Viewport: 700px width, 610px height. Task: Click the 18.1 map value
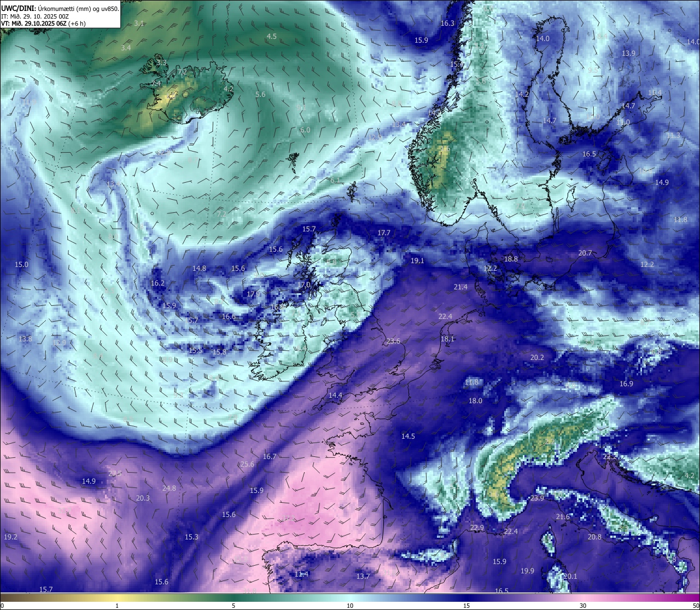447,339
